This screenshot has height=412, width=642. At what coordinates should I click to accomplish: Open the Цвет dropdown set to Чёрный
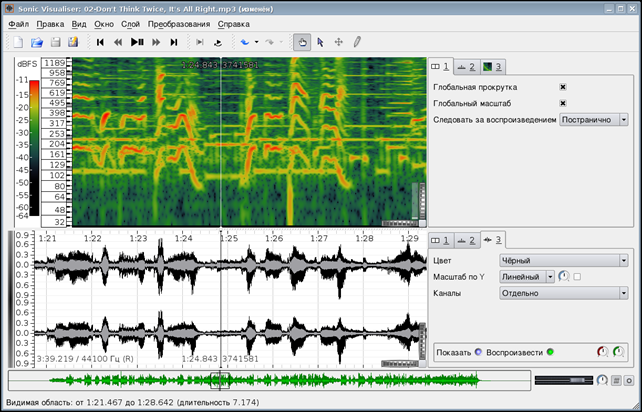(562, 260)
